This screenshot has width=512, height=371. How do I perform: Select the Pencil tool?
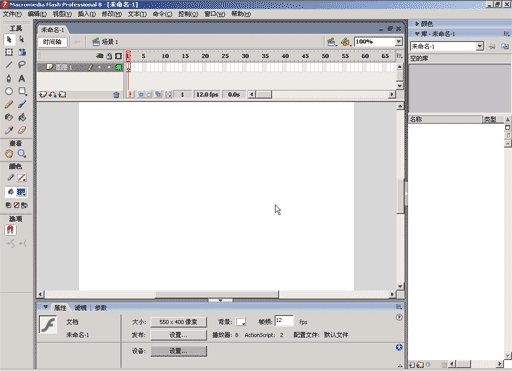tap(9, 104)
